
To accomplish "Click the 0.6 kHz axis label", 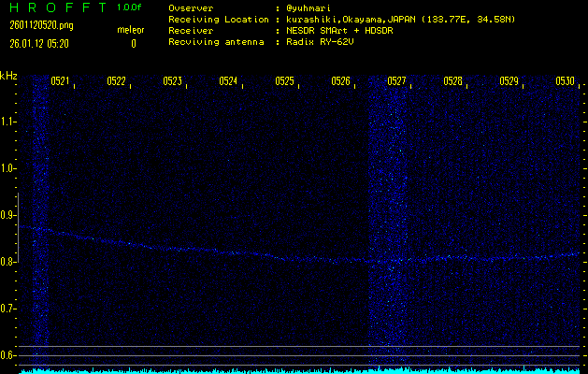I will (x=9, y=355).
